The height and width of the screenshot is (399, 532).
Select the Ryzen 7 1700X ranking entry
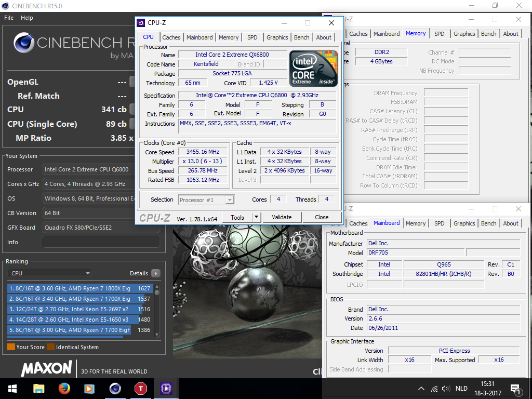[x=79, y=299]
